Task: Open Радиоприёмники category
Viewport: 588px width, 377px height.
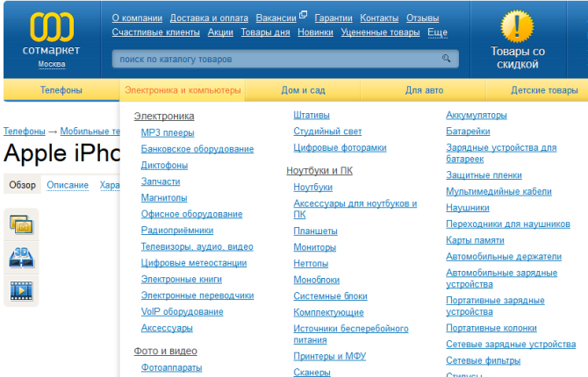Action: [x=177, y=230]
